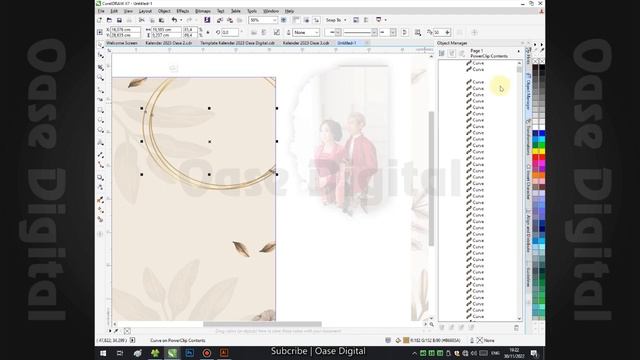Click the New Layer icon below object list
This screenshot has height=360, width=640.
(442, 328)
